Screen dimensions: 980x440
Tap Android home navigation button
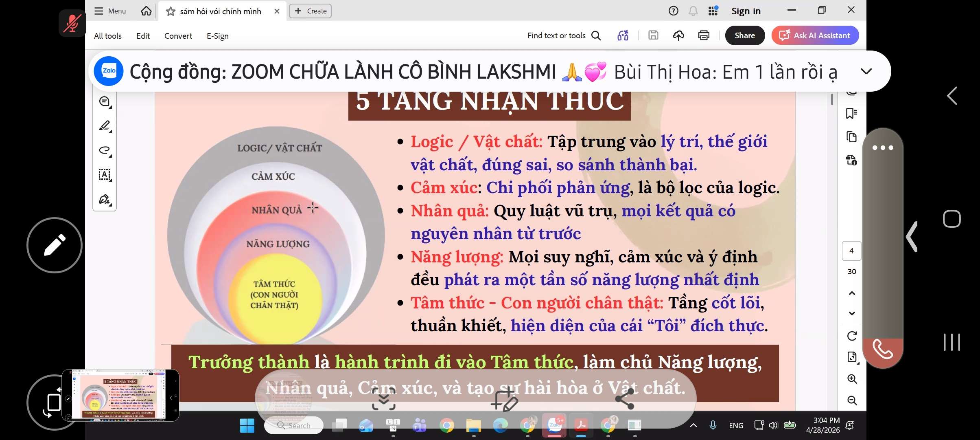(952, 219)
